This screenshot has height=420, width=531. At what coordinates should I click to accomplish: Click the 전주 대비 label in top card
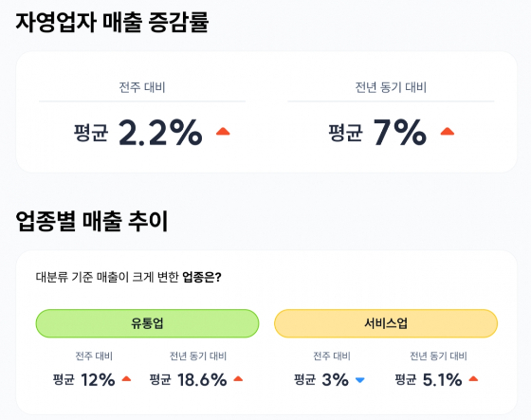click(x=142, y=87)
